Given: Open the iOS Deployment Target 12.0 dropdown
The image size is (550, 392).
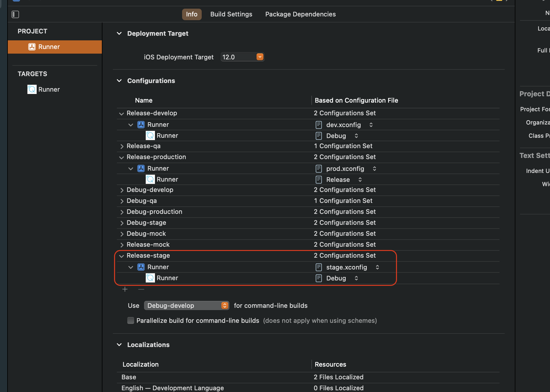Looking at the screenshot, I should (x=259, y=57).
